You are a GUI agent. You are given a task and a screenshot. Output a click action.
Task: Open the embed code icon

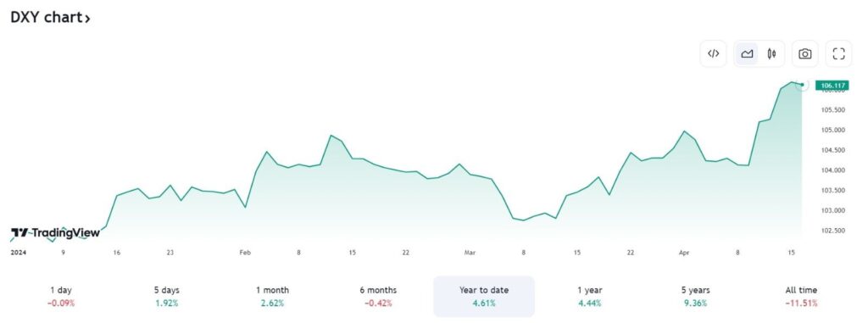pos(713,53)
